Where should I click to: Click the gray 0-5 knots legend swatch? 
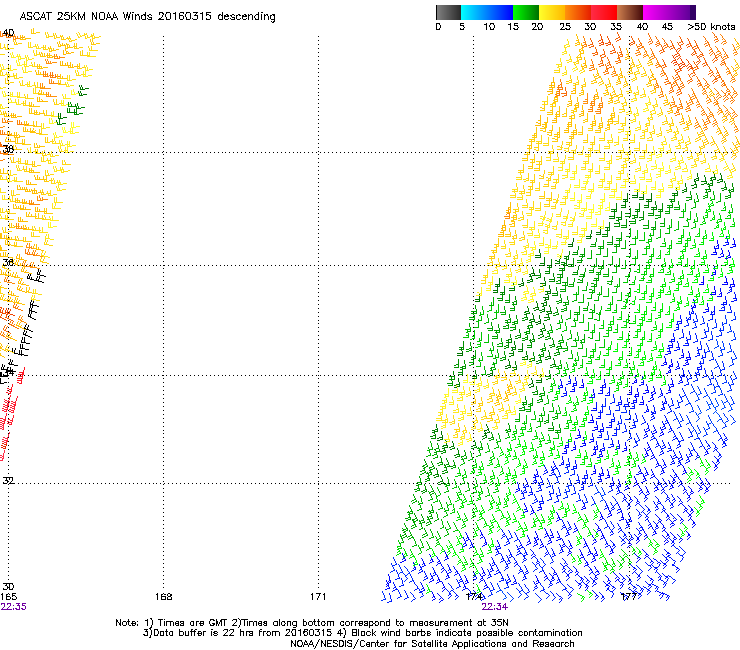tap(448, 12)
